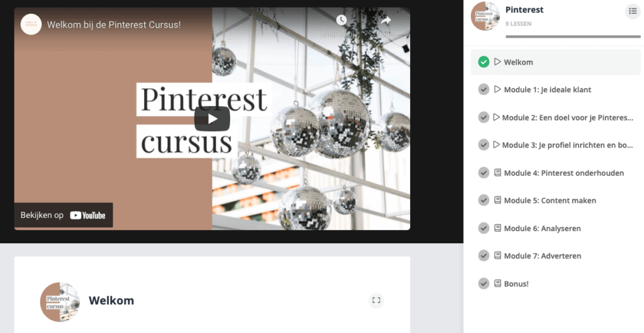Toggle the lesson list icon beside Pinterest

pos(633,11)
